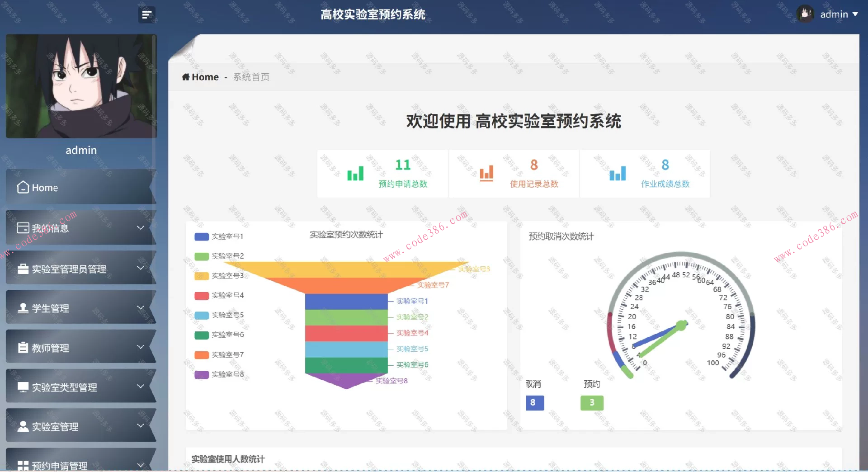Click the 使用记录总数 label

pos(534,184)
